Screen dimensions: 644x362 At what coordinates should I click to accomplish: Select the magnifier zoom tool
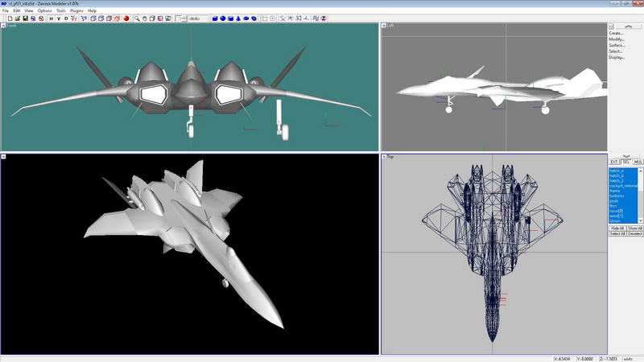point(137,18)
